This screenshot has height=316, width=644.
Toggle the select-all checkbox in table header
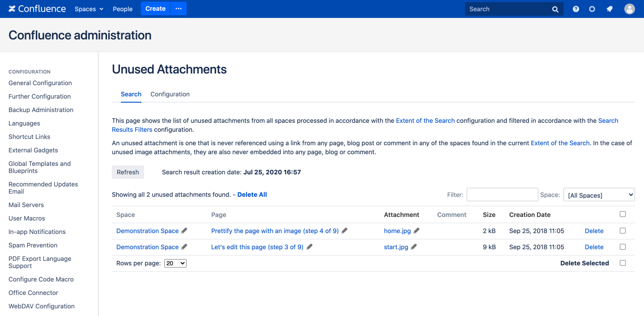623,214
